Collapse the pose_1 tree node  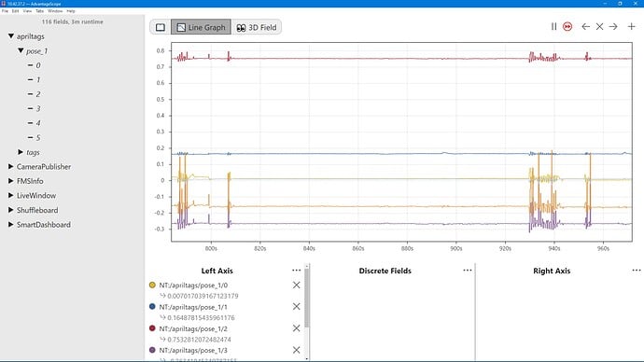[x=21, y=51]
